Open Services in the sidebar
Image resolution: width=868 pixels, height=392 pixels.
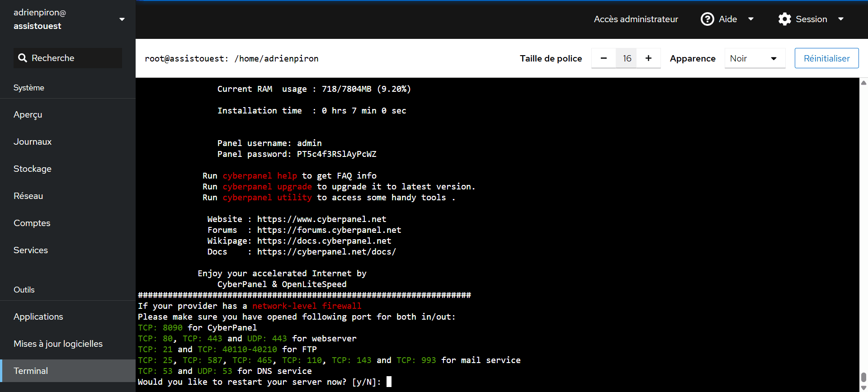[68, 250]
